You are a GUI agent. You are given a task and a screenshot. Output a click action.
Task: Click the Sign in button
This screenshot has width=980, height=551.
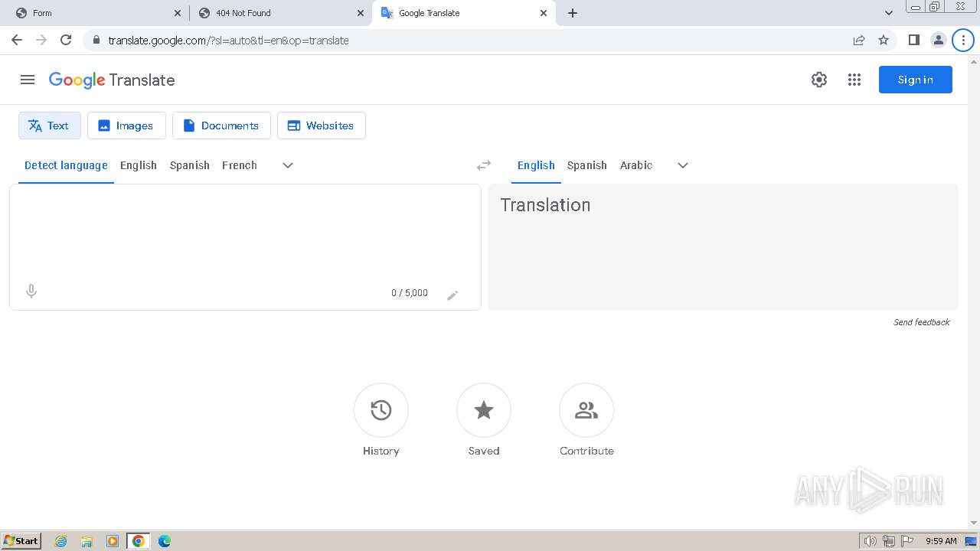[x=915, y=80]
